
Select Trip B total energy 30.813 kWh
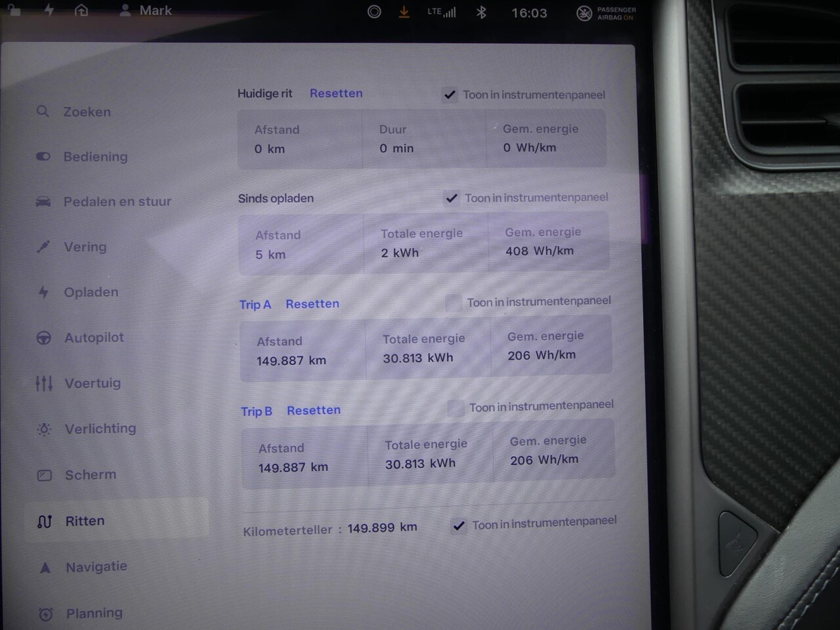click(x=420, y=463)
